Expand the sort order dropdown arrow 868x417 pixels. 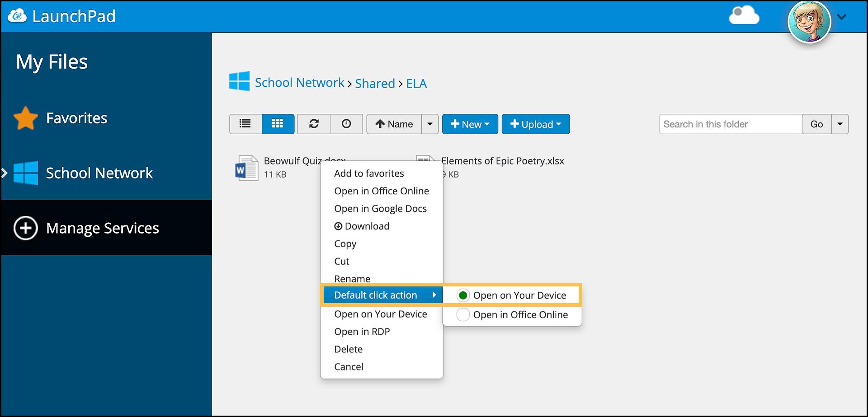click(430, 124)
